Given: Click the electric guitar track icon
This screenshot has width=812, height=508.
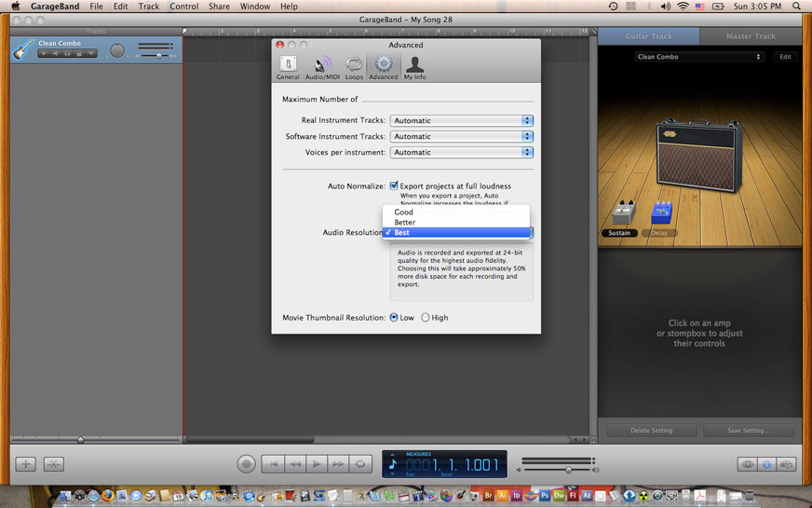Looking at the screenshot, I should point(22,49).
